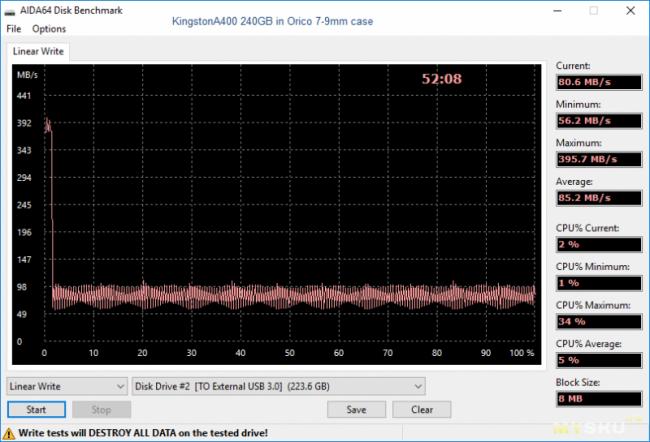Click the Save button
This screenshot has width=650, height=442.
pyautogui.click(x=357, y=410)
